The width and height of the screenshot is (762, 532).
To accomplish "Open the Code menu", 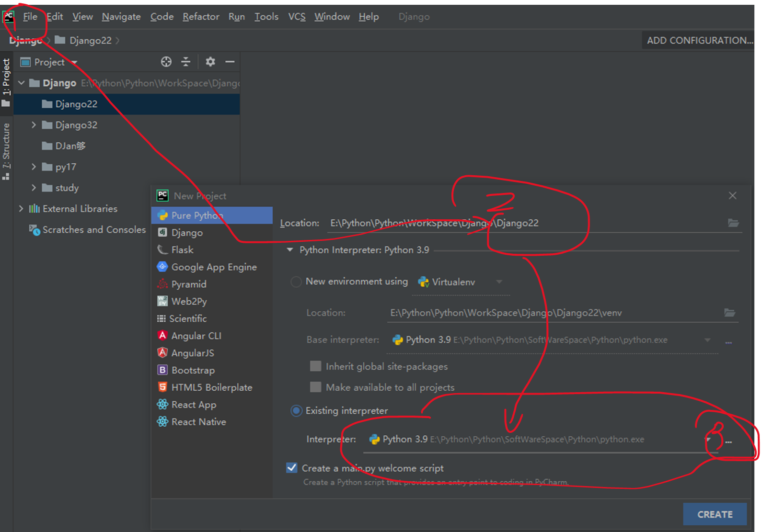I will [x=162, y=17].
